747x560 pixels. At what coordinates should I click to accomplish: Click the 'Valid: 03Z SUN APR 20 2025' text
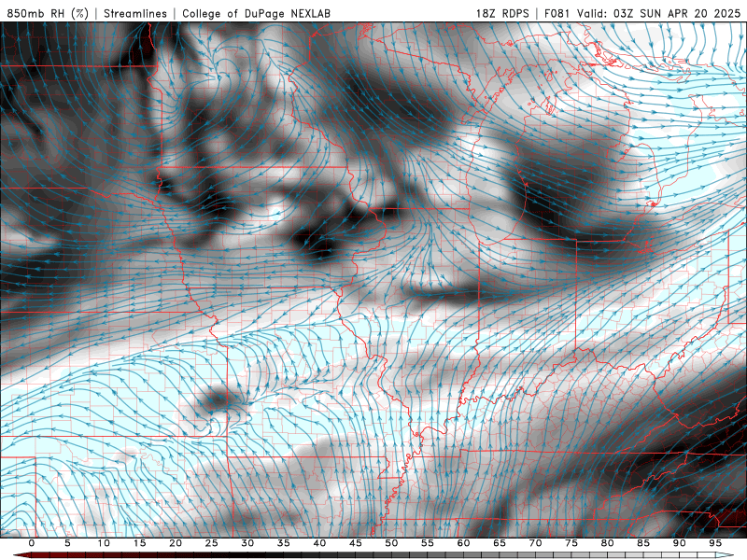click(659, 13)
